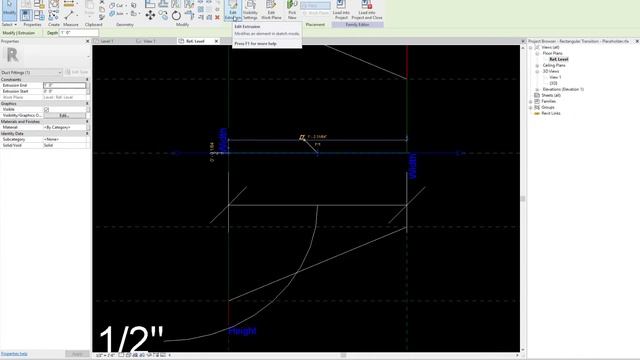Click the Extrusion Start value field
This screenshot has height=360, width=640.
[64, 91]
